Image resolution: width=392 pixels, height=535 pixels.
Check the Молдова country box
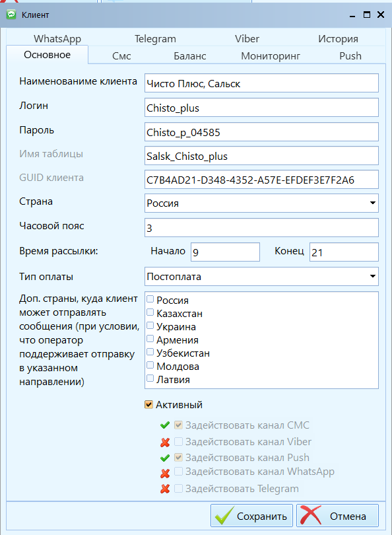coord(150,365)
